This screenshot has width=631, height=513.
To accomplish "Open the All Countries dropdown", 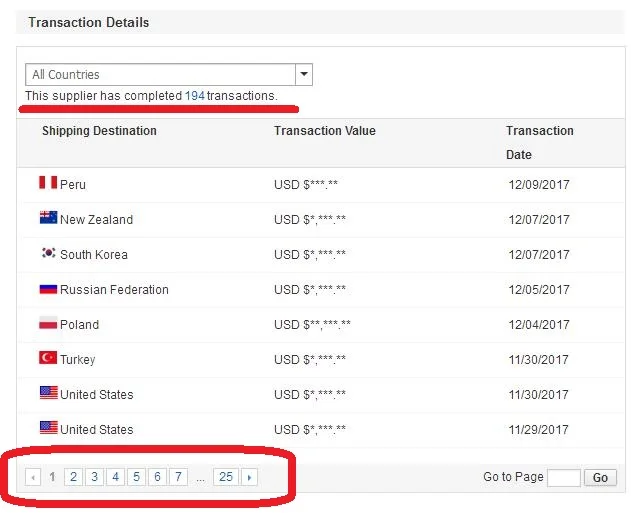I will pos(160,75).
